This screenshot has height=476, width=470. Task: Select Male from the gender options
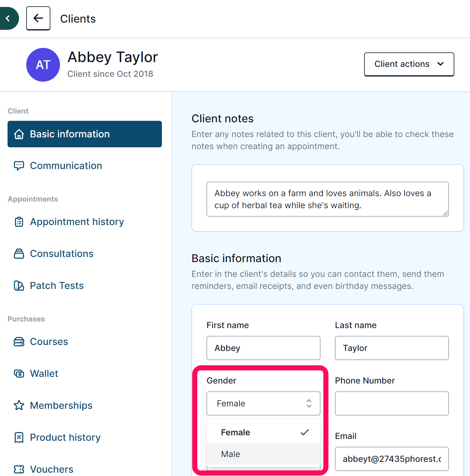pyautogui.click(x=263, y=454)
